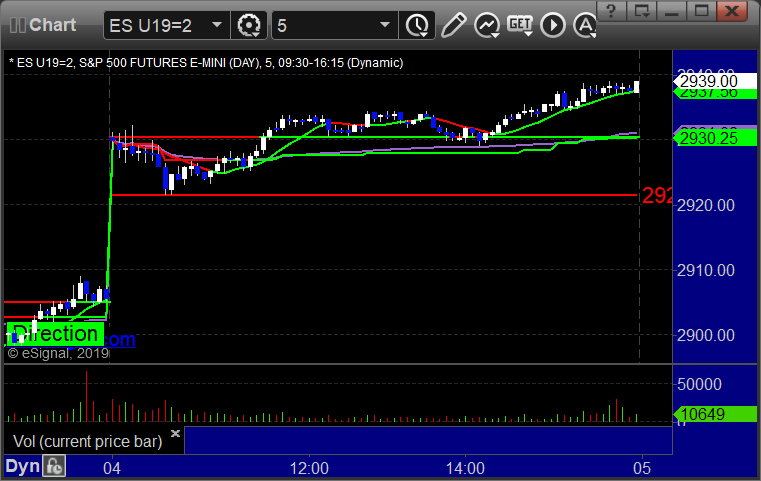Click the 2910.00 price axis label
Viewport: 761px width, 481px height.
click(x=706, y=270)
